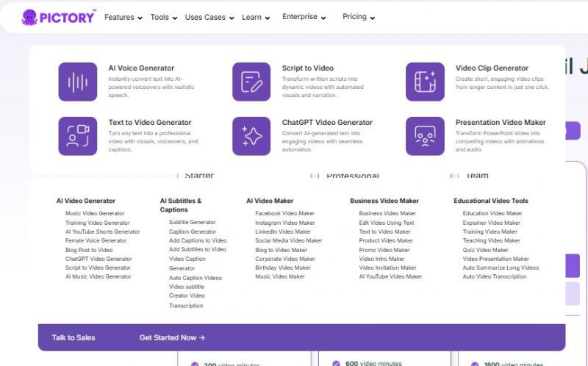Image resolution: width=588 pixels, height=366 pixels.
Task: Select Subtitle Generator link
Action: [x=192, y=222]
